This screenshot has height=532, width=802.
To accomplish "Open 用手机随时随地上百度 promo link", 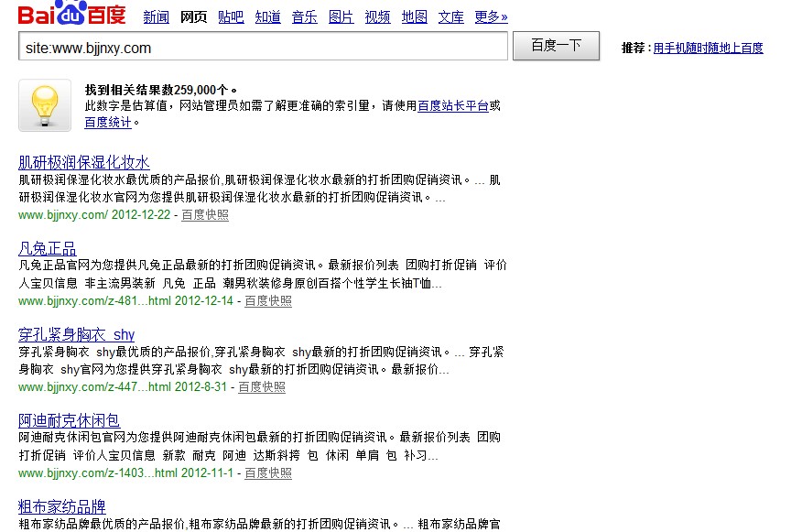I will (x=708, y=49).
